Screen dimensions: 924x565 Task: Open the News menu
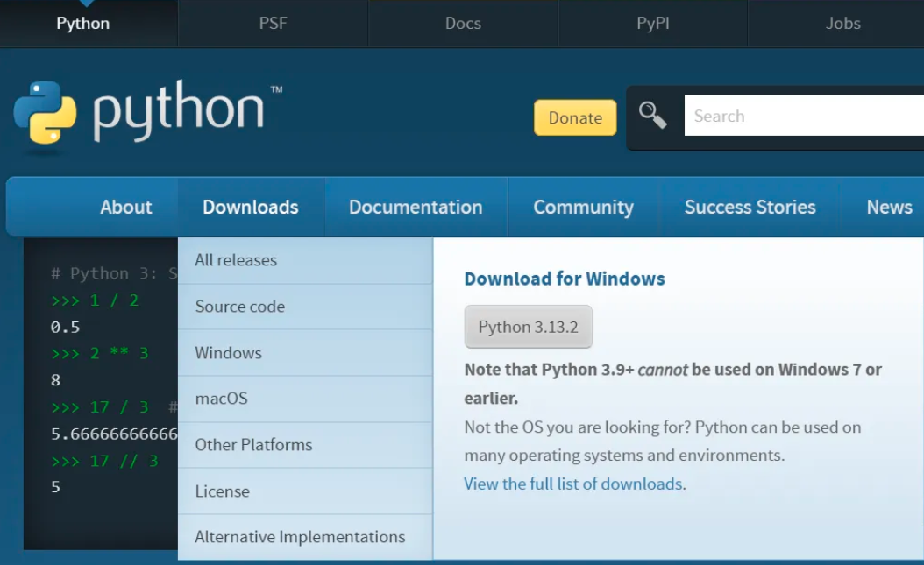[x=889, y=207]
